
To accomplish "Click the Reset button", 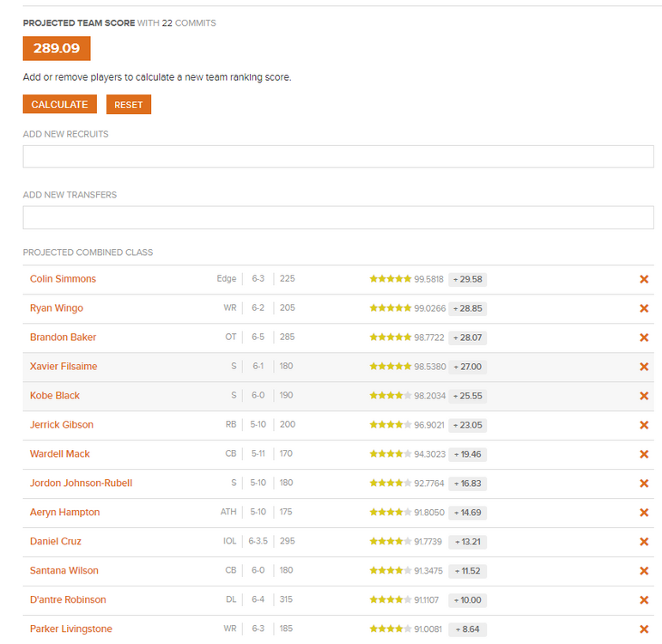I will point(129,105).
